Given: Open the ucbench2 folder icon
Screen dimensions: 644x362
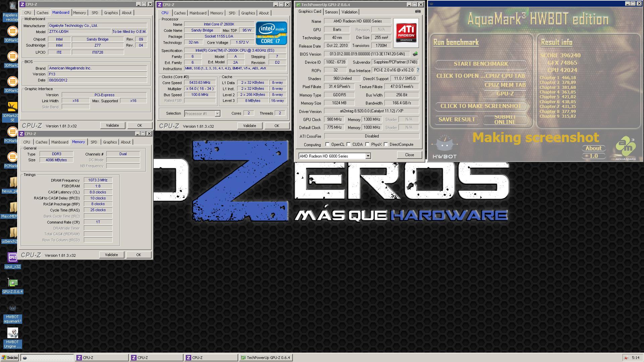Looking at the screenshot, I should tap(12, 235).
